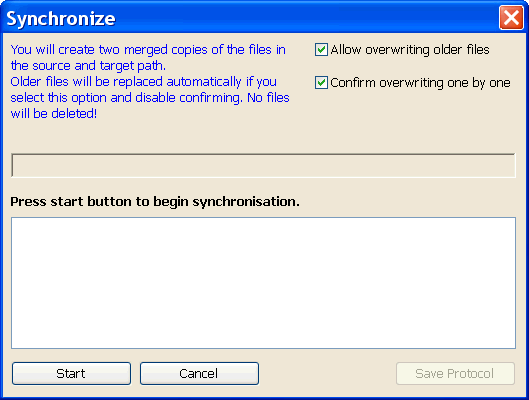Screen dimensions: 529x400
Task: Click the blank title bar area beside Synchronize
Action: coord(304,18)
